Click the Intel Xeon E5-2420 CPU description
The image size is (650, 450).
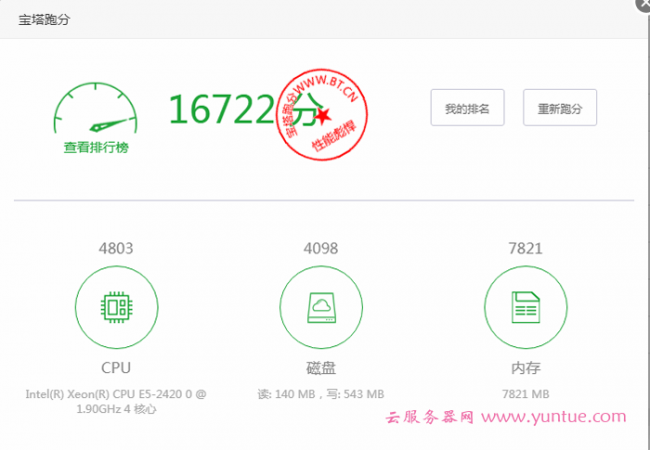click(x=116, y=401)
